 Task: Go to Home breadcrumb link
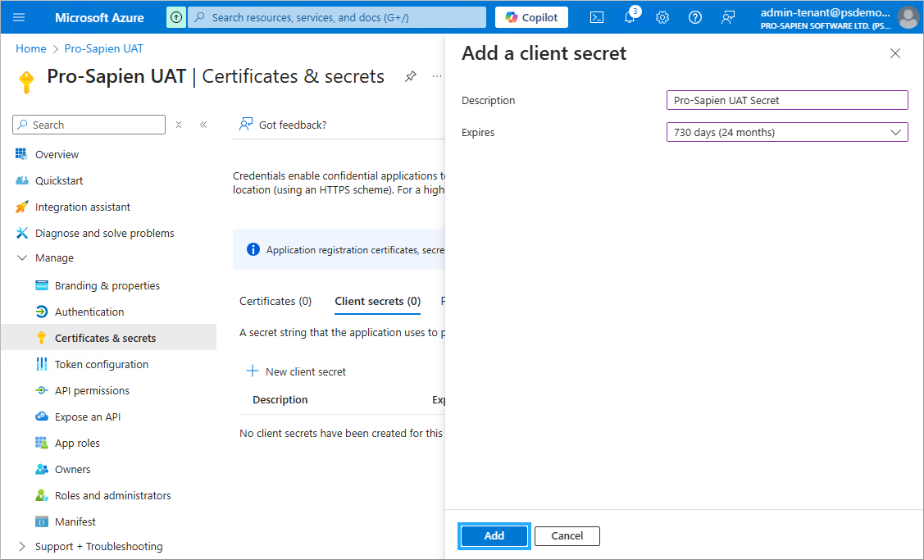31,48
